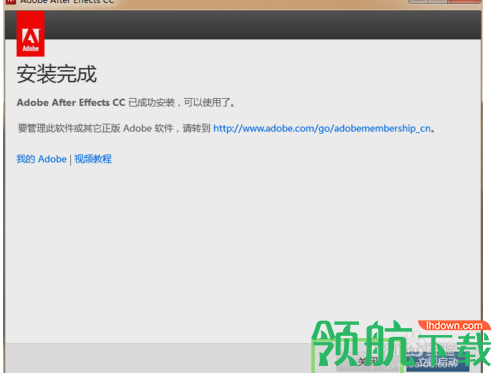Click the 关闭 close button
This screenshot has width=491, height=373.
point(368,362)
